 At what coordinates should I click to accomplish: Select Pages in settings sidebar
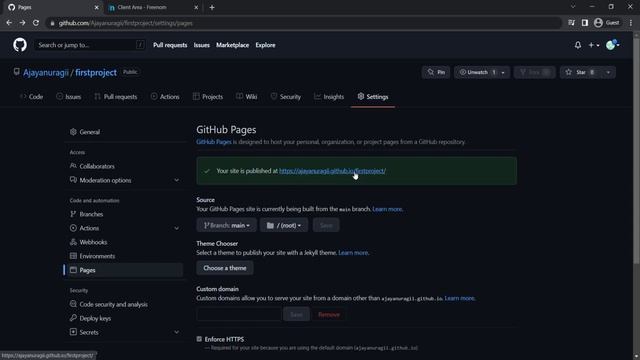[x=123, y=270]
